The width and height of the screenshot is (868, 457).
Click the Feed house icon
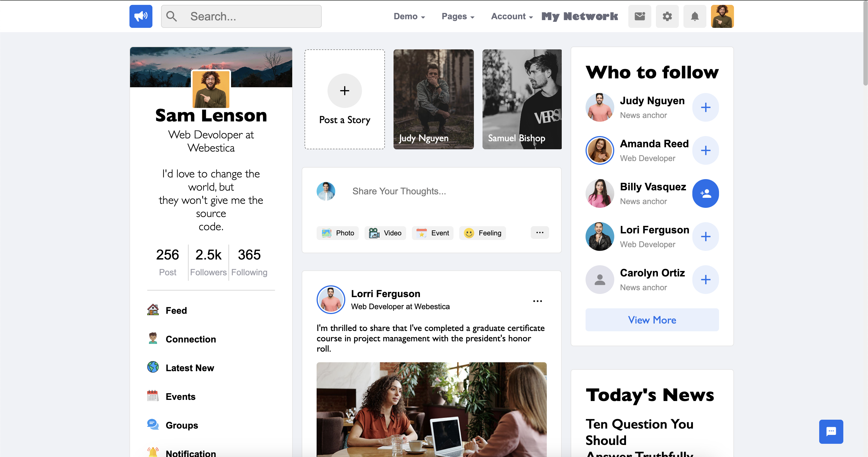[153, 310]
